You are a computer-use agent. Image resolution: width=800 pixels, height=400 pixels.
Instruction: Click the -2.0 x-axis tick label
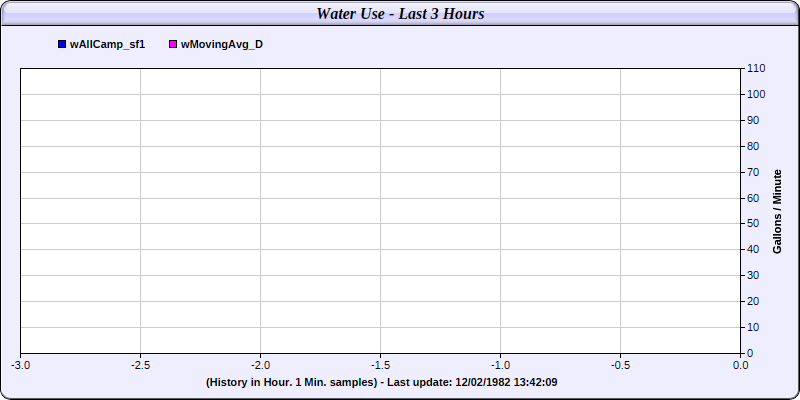click(x=260, y=365)
